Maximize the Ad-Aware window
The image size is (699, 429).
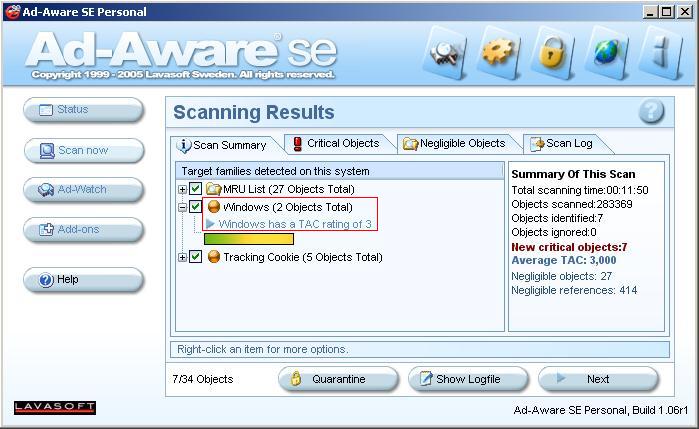(x=667, y=12)
